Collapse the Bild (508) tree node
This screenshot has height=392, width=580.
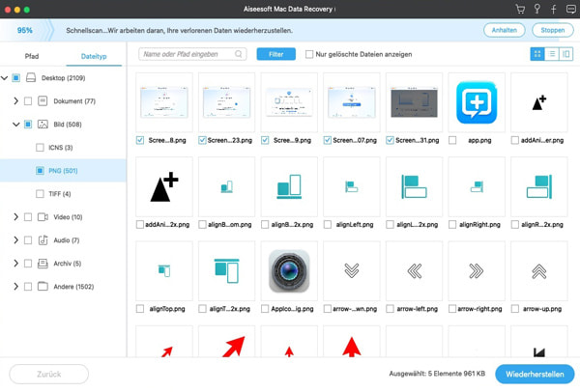point(16,125)
